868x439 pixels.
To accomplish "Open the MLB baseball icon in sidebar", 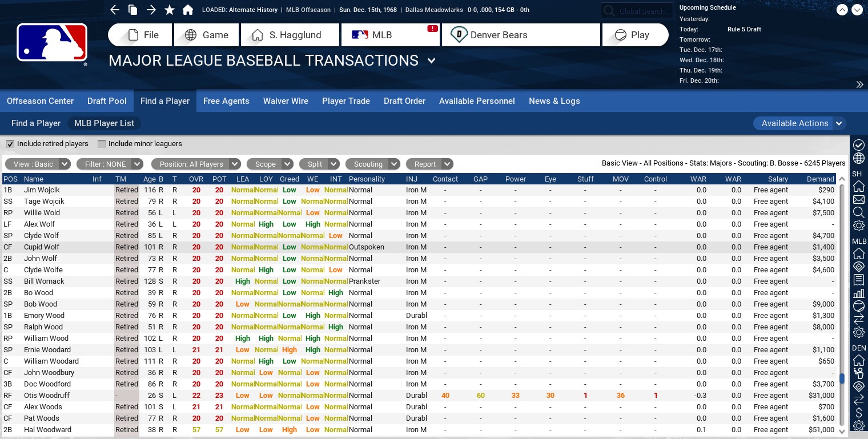I will tap(859, 306).
